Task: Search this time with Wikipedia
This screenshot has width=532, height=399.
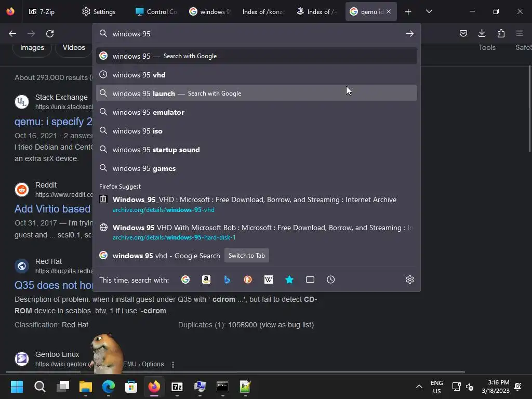Action: [x=269, y=280]
